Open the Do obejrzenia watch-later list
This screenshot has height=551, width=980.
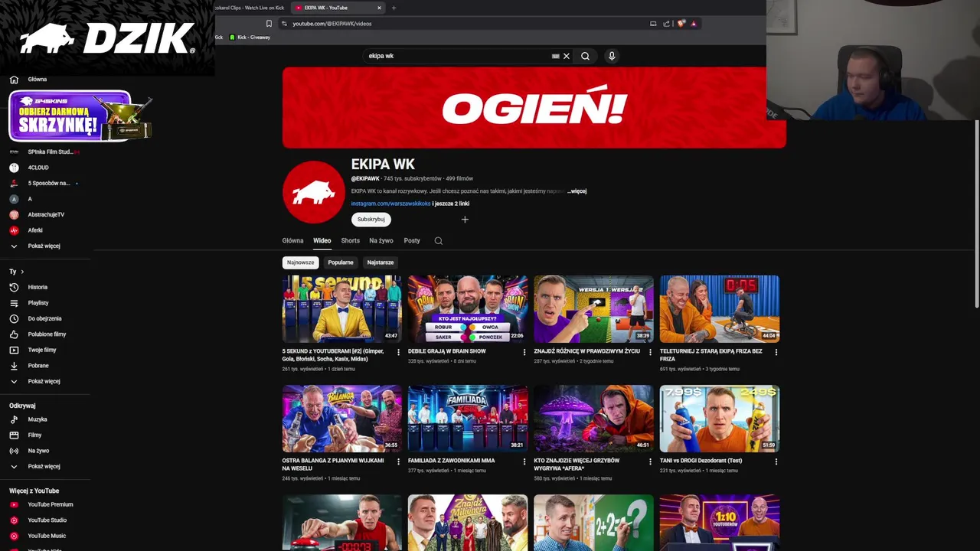click(x=44, y=318)
